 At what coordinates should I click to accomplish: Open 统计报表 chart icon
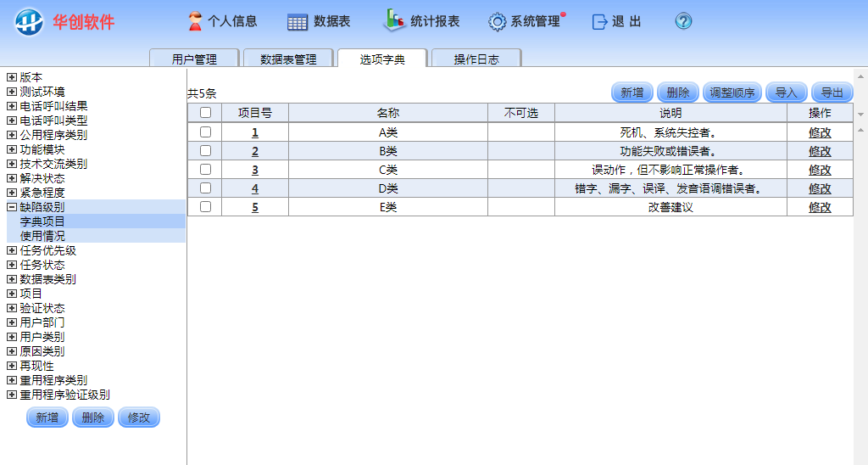click(x=394, y=20)
